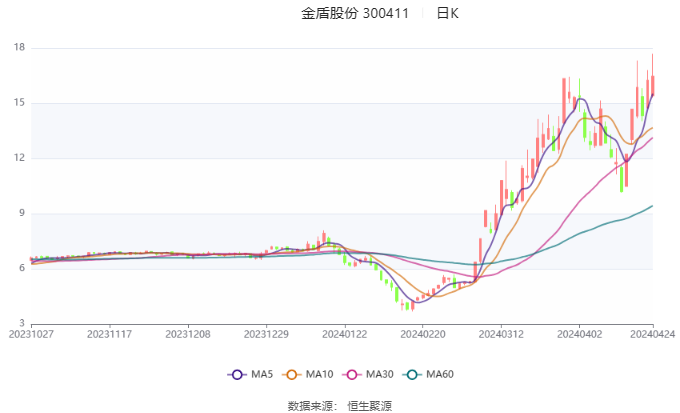This screenshot has height=413, width=680.
Task: Click y-axis value 18
Action: [x=20, y=47]
